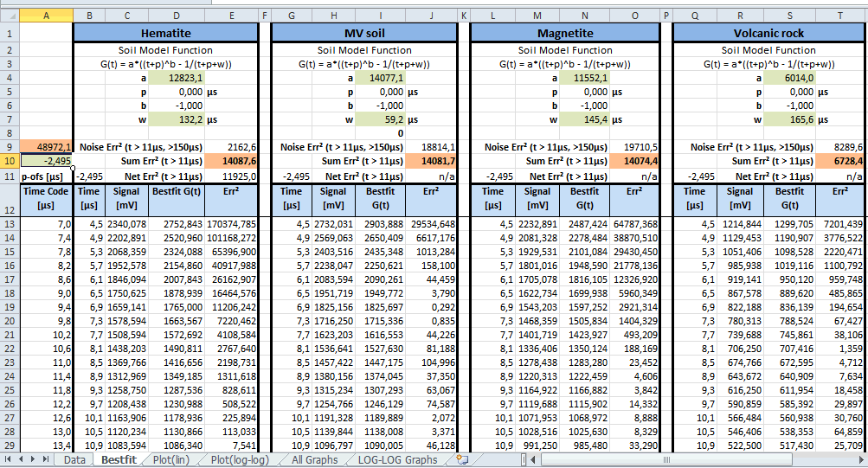Screen dimensions: 868x468
Task: Click Hematite signal value 2340,078
Action: pos(126,224)
